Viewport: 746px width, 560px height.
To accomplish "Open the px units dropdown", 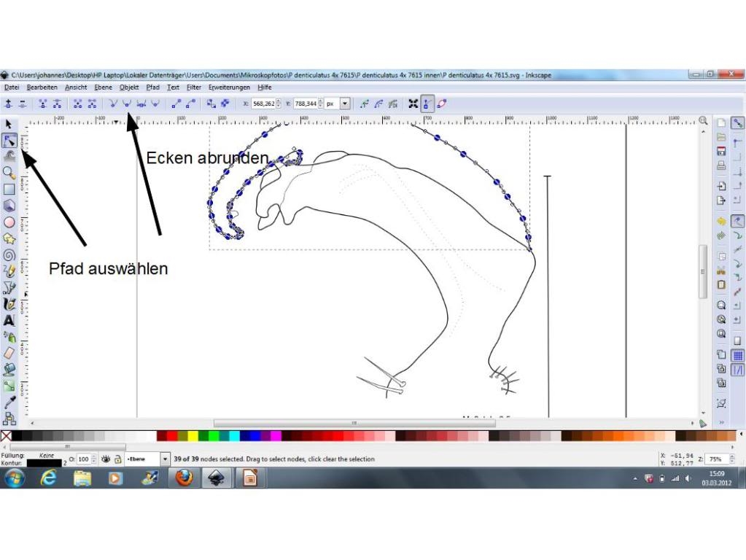I will (x=345, y=104).
